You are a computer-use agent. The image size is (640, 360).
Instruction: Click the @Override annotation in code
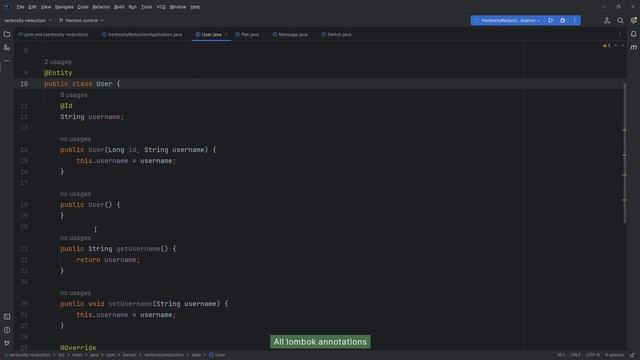point(78,348)
